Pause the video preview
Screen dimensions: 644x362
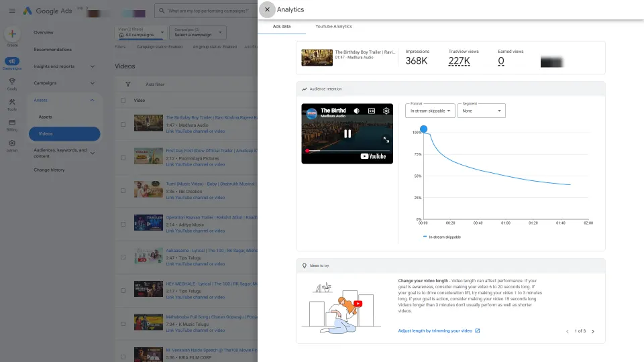347,134
